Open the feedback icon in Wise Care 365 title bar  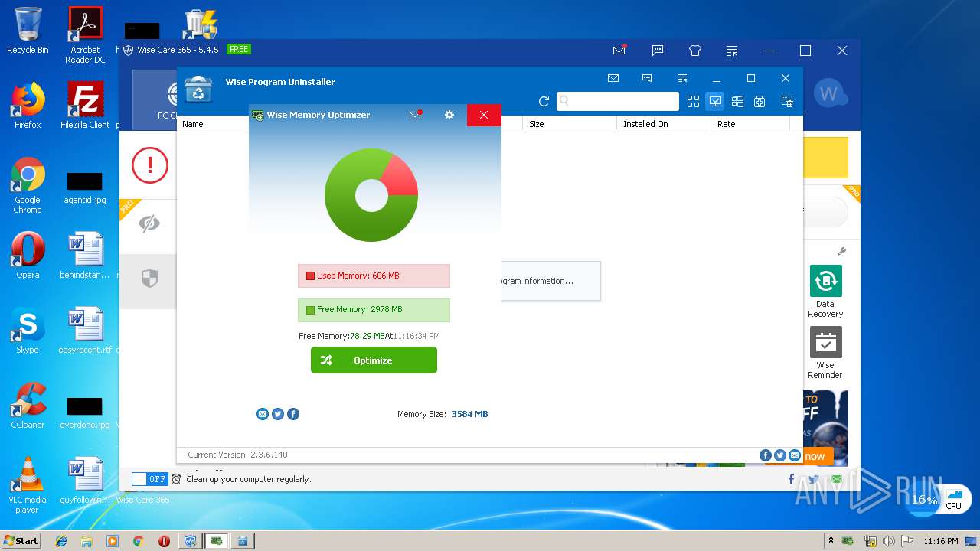point(658,51)
